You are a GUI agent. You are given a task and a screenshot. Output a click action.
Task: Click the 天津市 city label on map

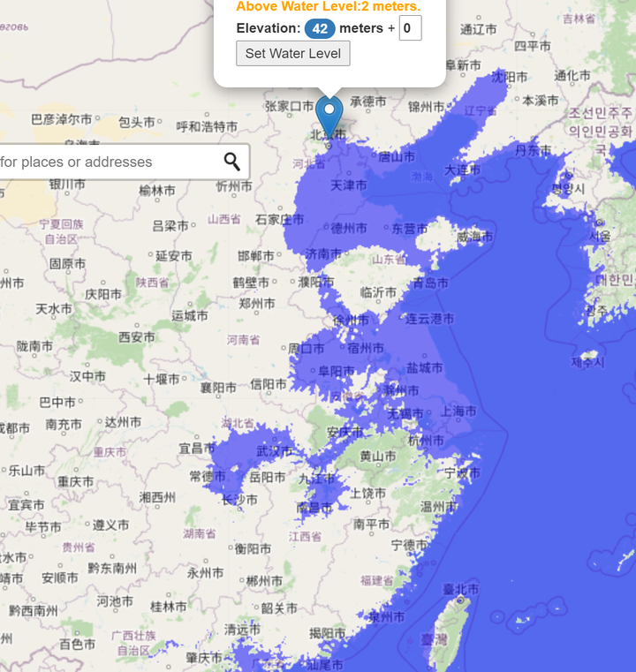coord(348,185)
